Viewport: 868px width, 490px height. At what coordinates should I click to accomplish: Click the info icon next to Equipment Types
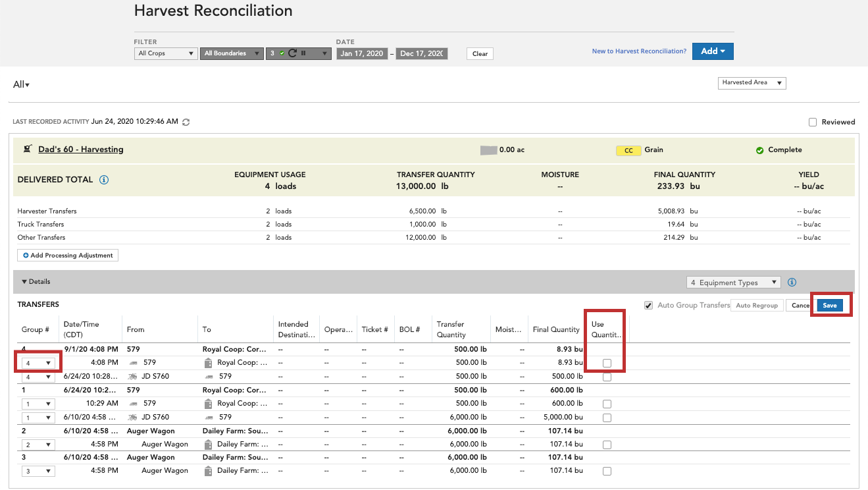792,283
